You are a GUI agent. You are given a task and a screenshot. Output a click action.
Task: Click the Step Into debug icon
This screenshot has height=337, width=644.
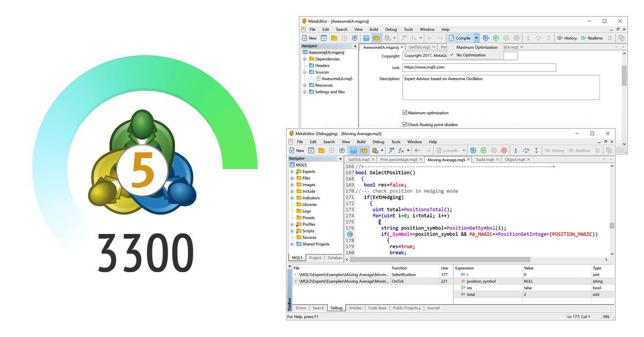tap(516, 150)
